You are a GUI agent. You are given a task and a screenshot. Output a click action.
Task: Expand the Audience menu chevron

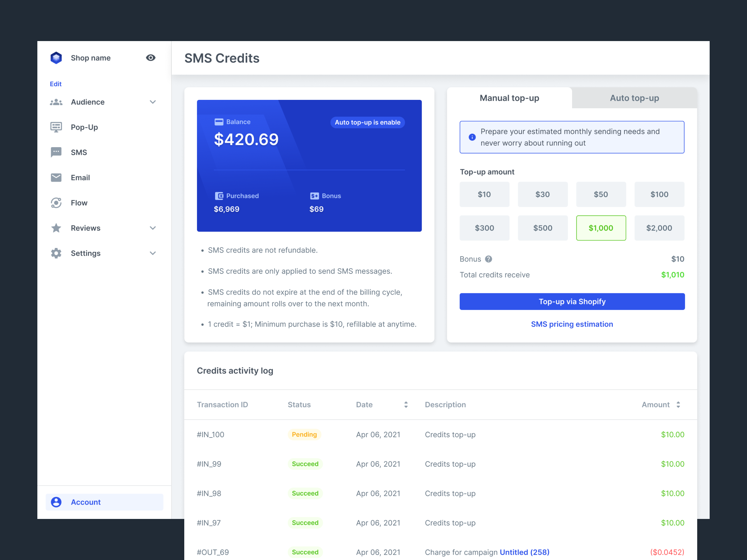pos(153,102)
